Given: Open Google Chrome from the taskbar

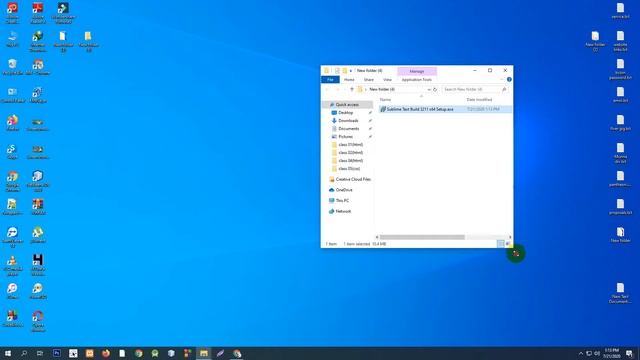Looking at the screenshot, I should click(138, 353).
